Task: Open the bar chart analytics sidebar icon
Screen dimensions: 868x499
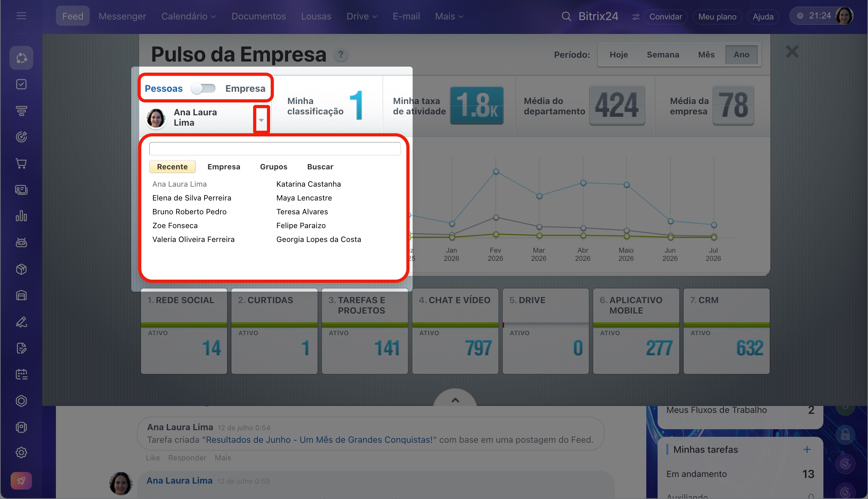Action: tap(21, 216)
